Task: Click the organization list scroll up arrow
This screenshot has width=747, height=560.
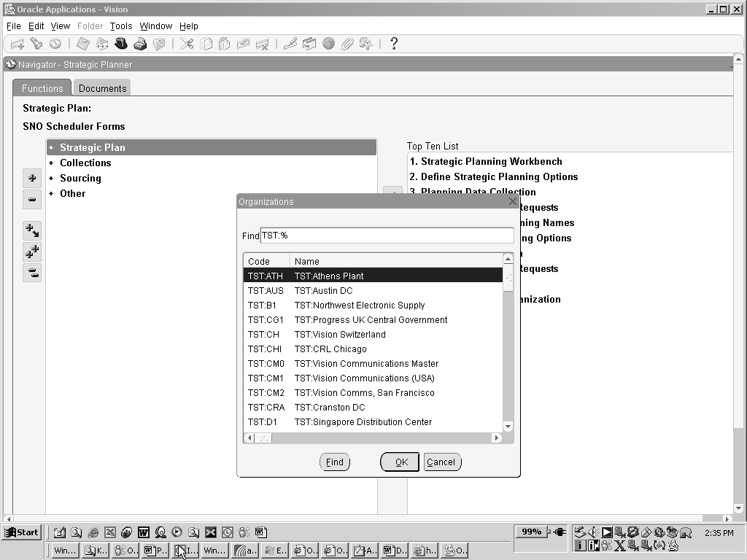Action: [x=508, y=259]
